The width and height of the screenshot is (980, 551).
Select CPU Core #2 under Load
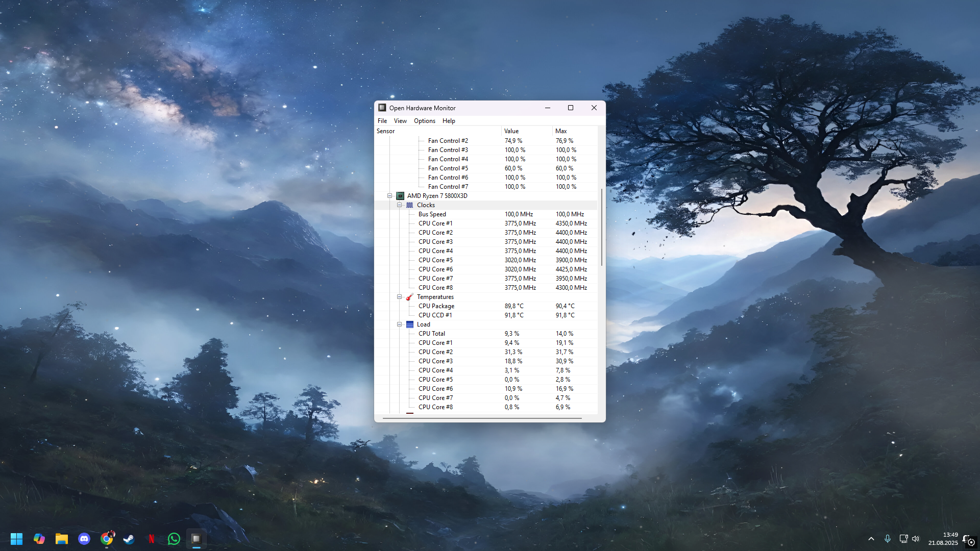pos(486,352)
